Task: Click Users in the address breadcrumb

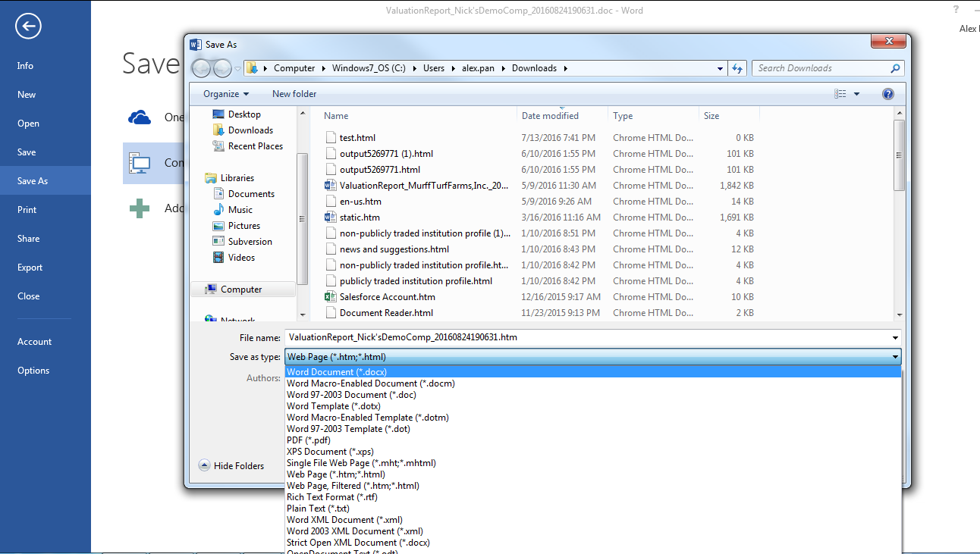Action: click(x=434, y=68)
